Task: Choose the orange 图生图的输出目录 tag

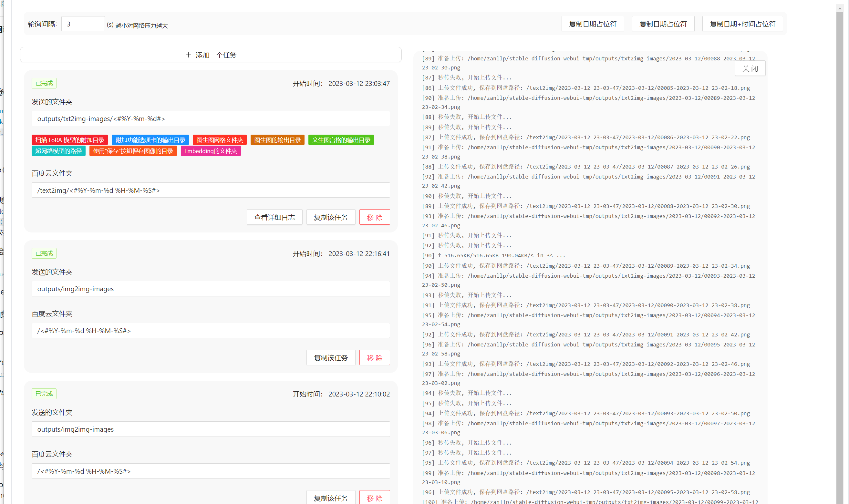Action: (277, 140)
